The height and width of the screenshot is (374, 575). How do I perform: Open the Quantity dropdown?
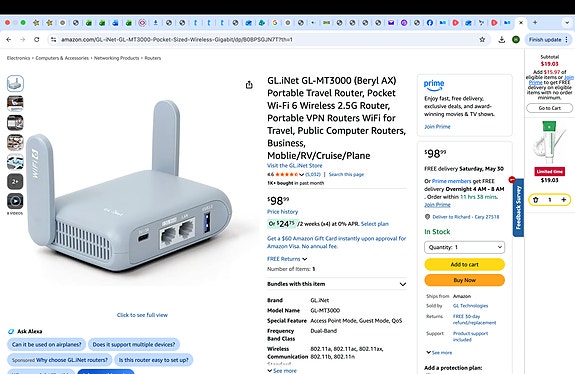coord(464,247)
